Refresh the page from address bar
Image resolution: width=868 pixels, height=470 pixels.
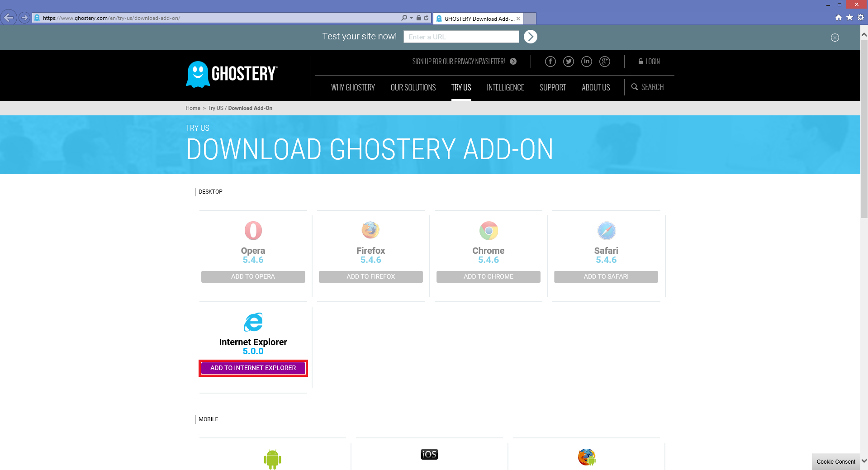point(426,18)
